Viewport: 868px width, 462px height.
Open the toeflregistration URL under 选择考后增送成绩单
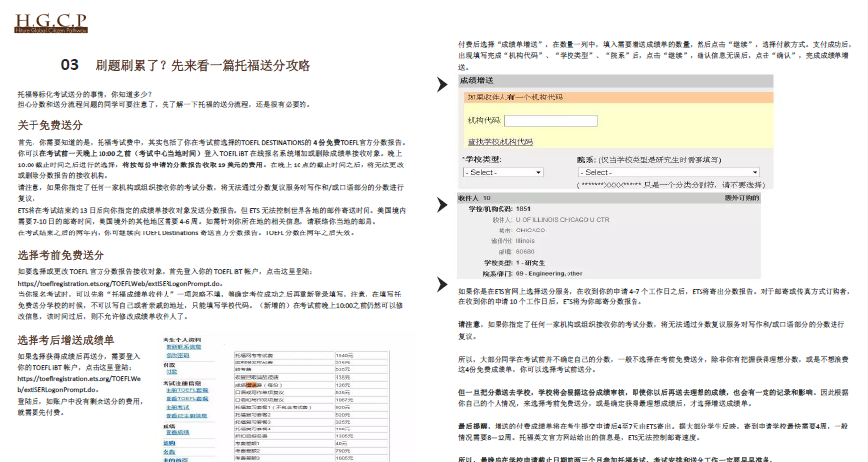point(79,384)
